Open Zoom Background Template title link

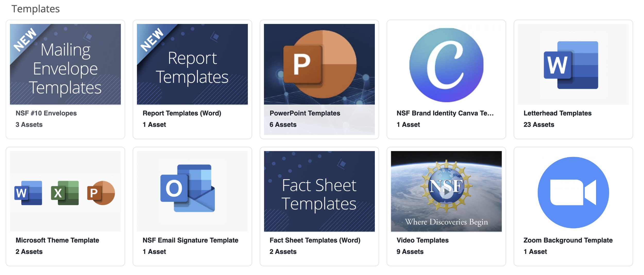tap(568, 240)
